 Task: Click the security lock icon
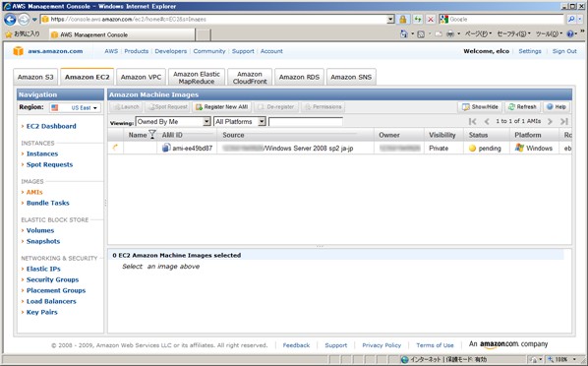403,19
